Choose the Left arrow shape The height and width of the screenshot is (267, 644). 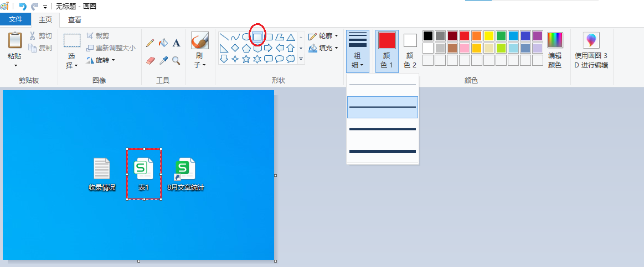click(x=279, y=48)
